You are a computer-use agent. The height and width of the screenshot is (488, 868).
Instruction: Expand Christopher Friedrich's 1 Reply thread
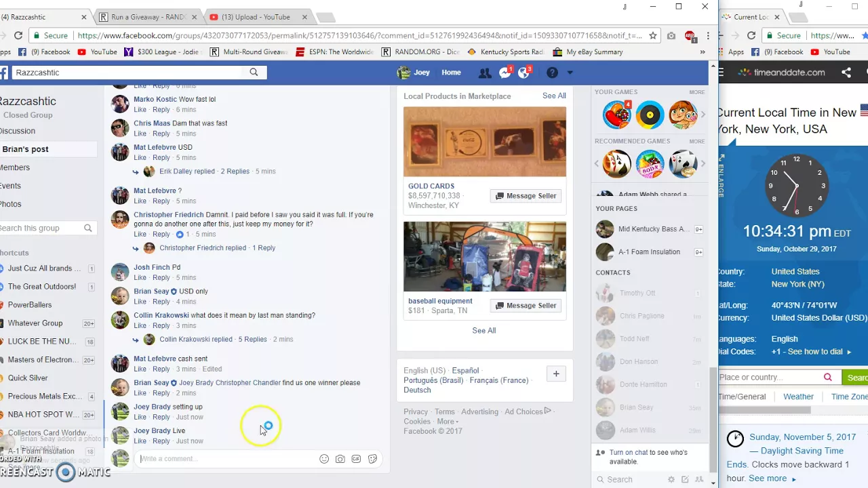click(264, 248)
